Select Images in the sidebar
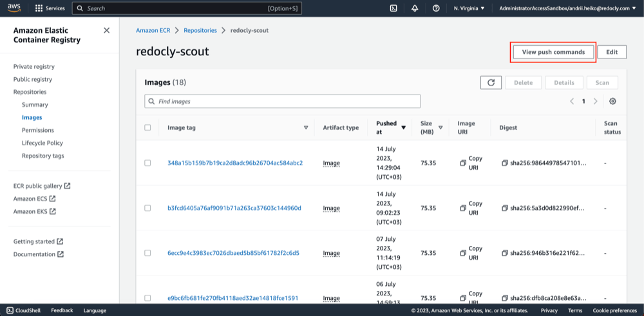The width and height of the screenshot is (644, 316). click(x=32, y=117)
